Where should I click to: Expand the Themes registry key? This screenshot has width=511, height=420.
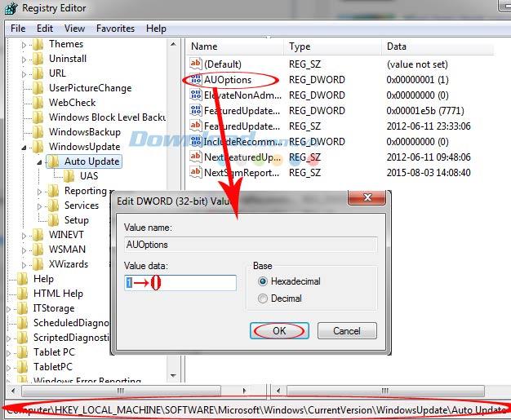24,45
